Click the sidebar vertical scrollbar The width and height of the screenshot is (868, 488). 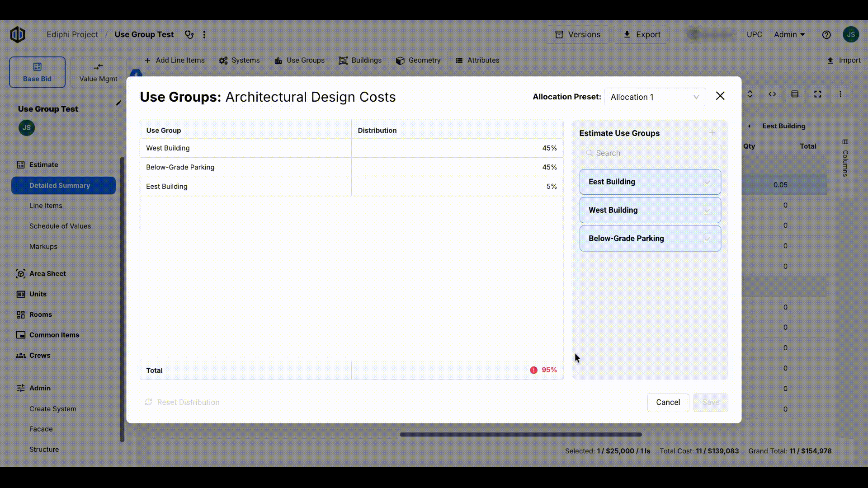pyautogui.click(x=122, y=300)
